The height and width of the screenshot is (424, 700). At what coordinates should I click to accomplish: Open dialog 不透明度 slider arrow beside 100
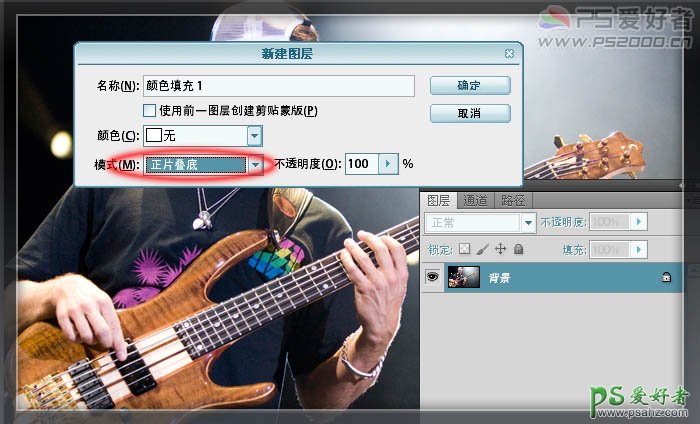pyautogui.click(x=386, y=164)
